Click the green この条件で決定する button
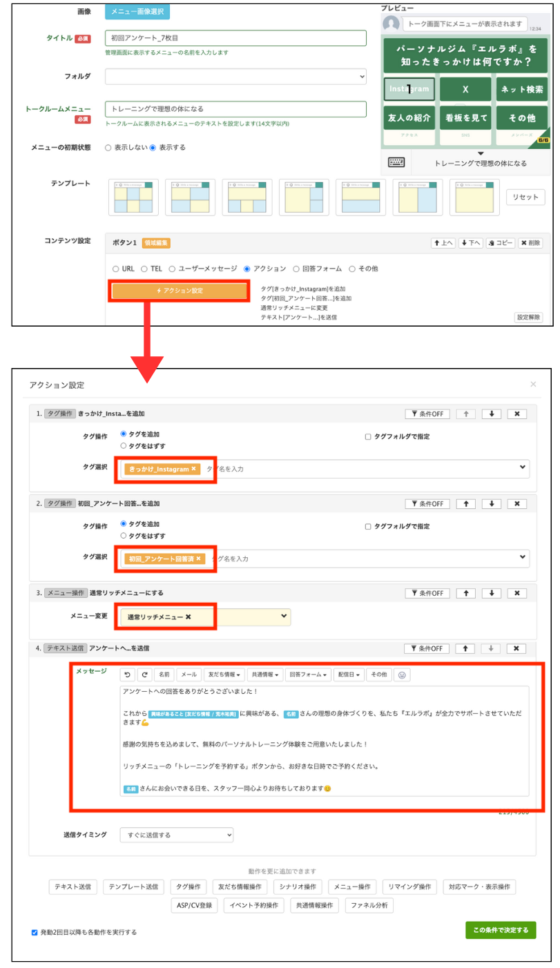Image resolution: width=560 pixels, height=968 pixels. (501, 930)
